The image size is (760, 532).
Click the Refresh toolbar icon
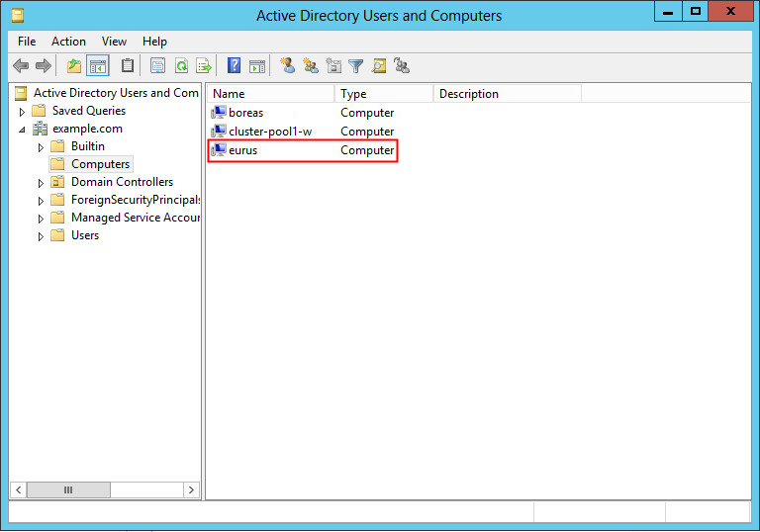point(181,66)
